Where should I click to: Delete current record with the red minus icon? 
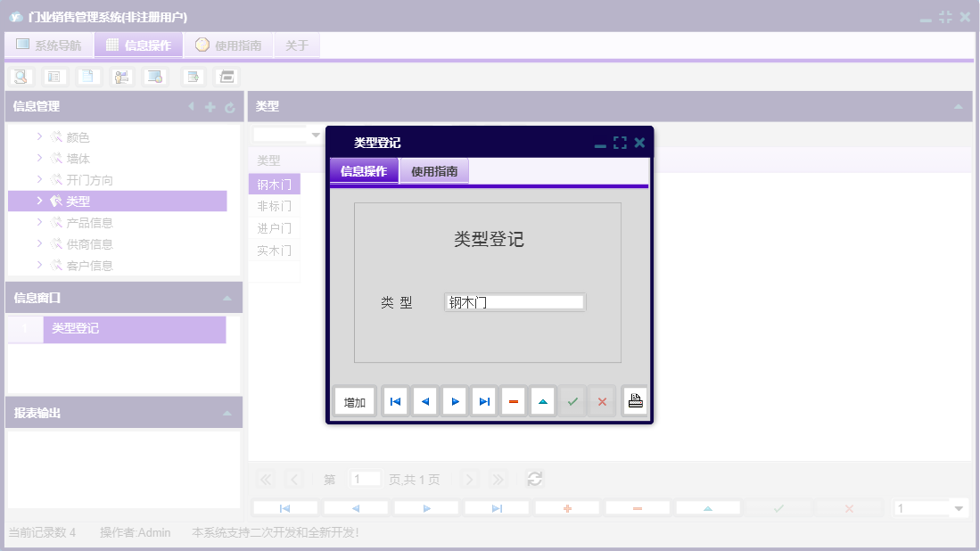tap(514, 400)
